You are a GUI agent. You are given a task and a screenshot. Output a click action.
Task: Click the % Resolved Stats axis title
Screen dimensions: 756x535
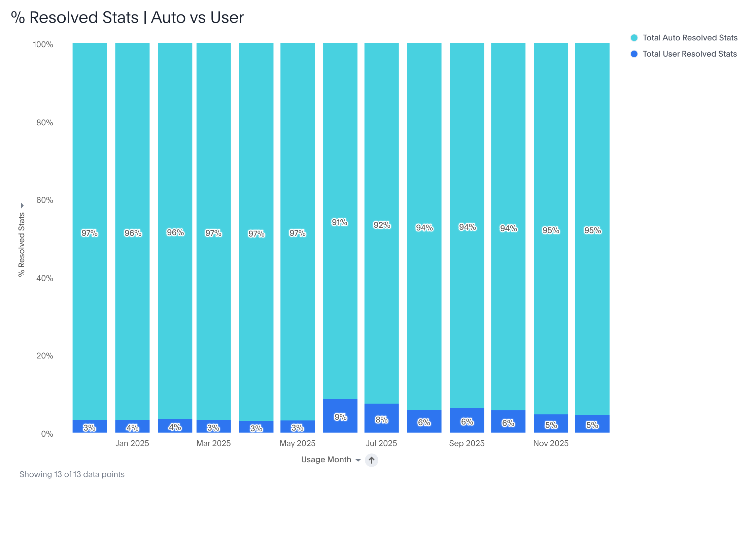(x=22, y=244)
